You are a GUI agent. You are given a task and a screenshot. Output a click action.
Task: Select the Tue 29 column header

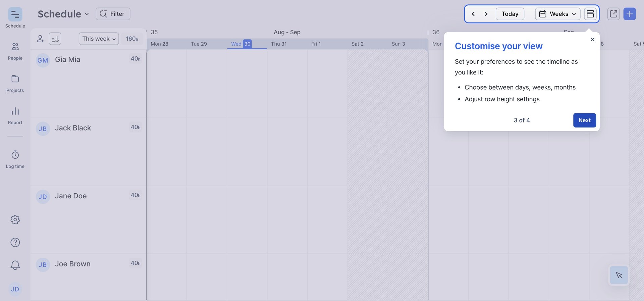[x=199, y=44]
